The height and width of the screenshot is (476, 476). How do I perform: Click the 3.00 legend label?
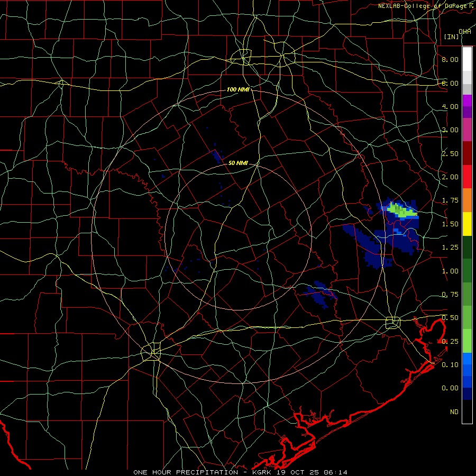pyautogui.click(x=450, y=130)
